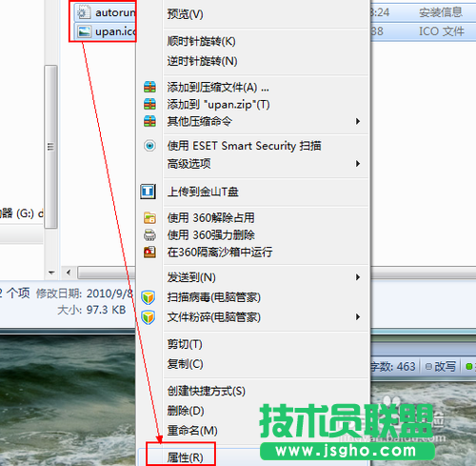Choose 使用 360强力删除
Image resolution: width=476 pixels, height=466 pixels.
click(x=211, y=235)
